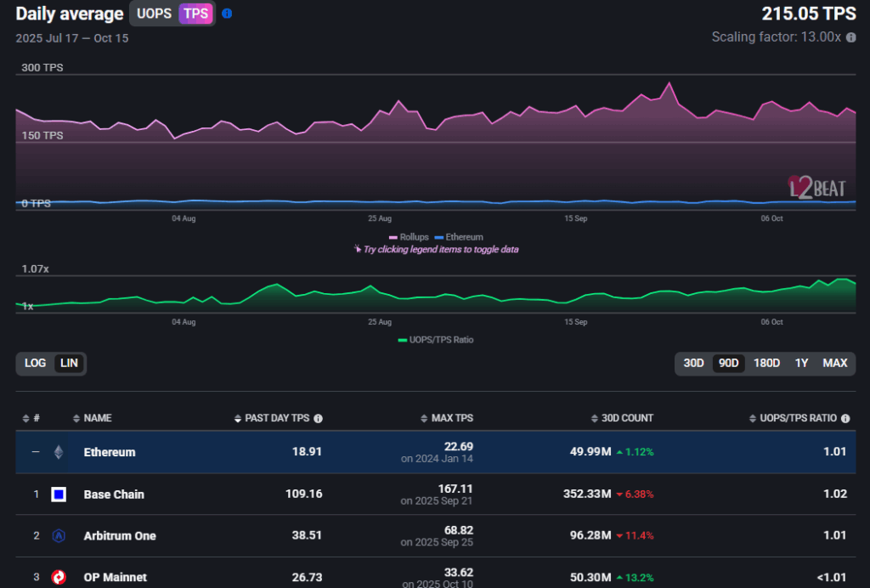Sort the table by the 30D COUNT column
870x588 pixels.
(622, 418)
